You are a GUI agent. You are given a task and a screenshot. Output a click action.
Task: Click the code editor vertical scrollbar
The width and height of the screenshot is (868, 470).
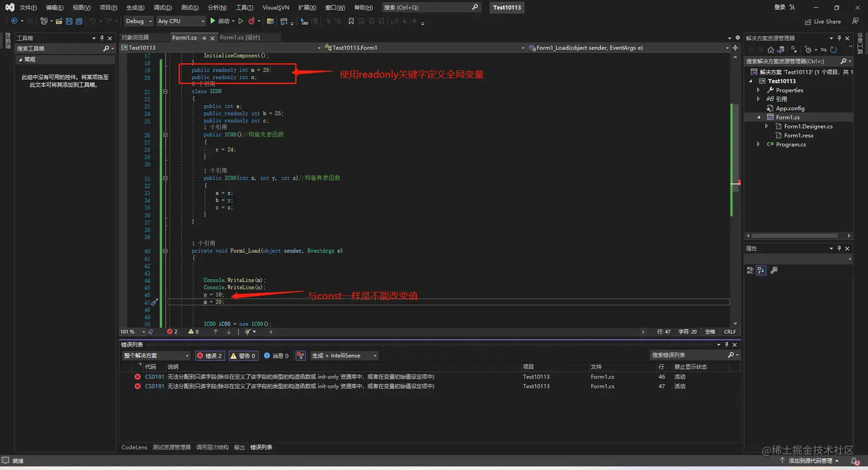pyautogui.click(x=735, y=189)
